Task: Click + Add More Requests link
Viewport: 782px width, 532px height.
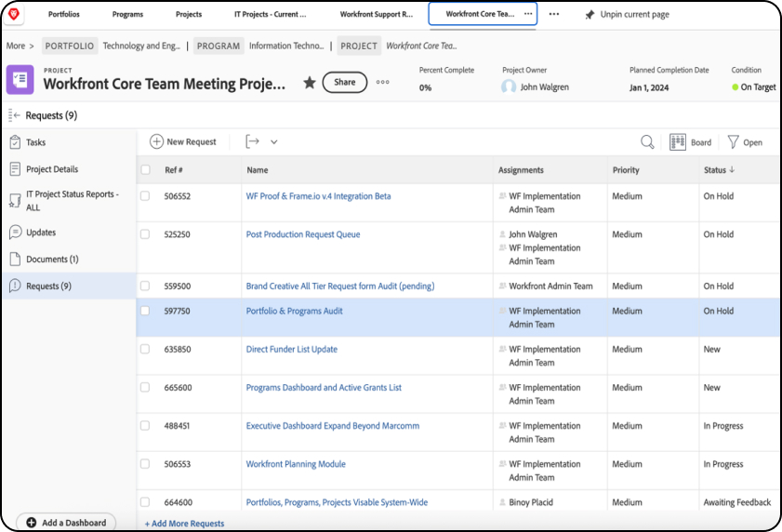Action: coord(184,524)
